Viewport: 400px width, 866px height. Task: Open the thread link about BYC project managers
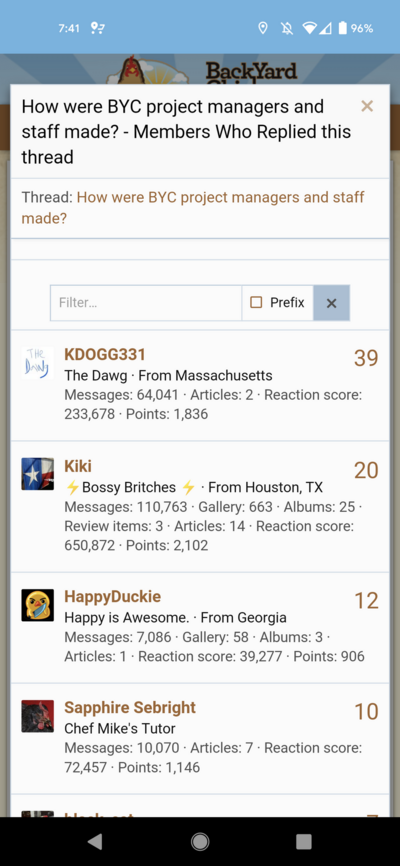tap(193, 208)
